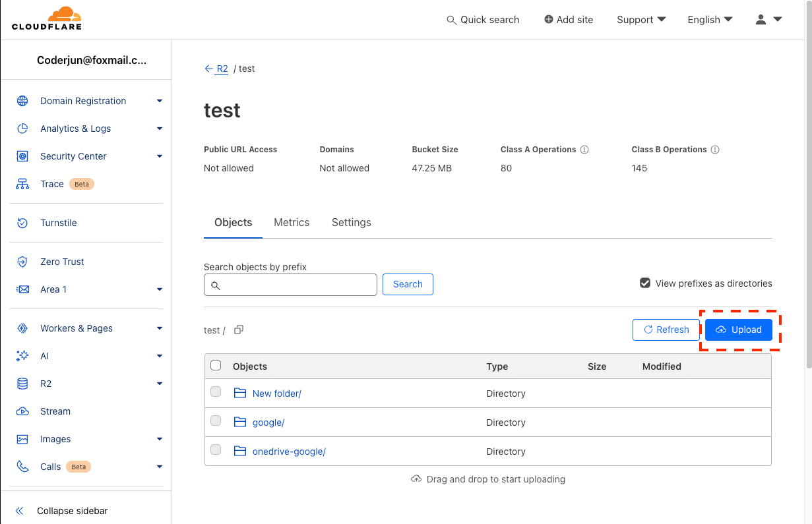
Task: Expand the Area 1 menu arrow
Action: (160, 289)
